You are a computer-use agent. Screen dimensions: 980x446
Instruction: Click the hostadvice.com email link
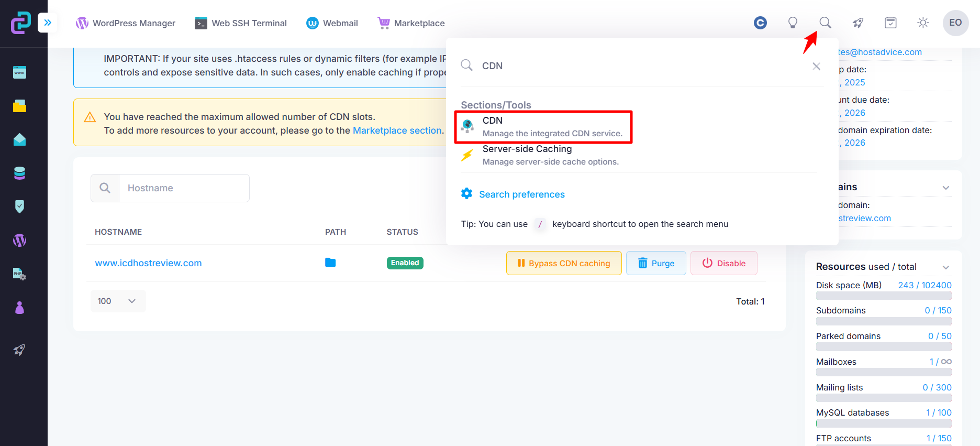coord(880,52)
